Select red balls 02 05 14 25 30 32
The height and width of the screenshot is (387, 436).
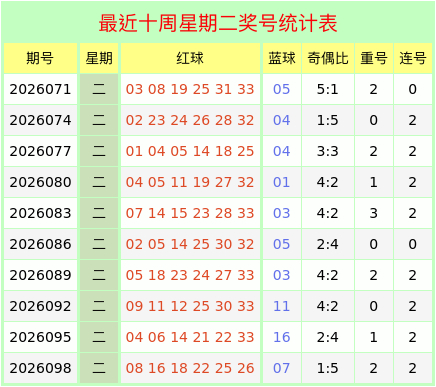190,244
